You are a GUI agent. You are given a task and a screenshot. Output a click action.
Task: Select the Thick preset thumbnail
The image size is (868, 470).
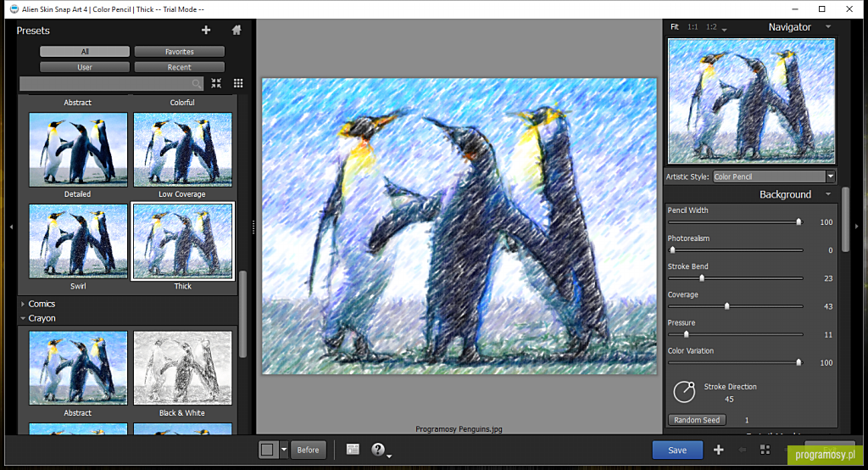pyautogui.click(x=183, y=241)
